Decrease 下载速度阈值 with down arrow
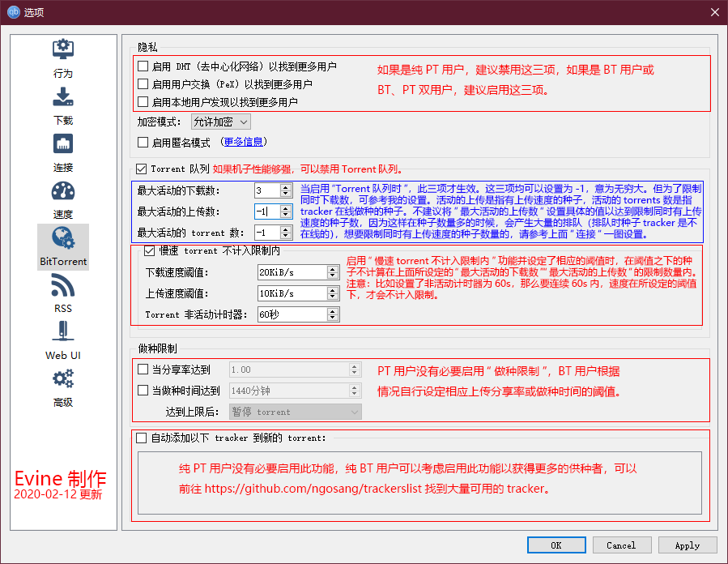The height and width of the screenshot is (564, 728). click(333, 276)
